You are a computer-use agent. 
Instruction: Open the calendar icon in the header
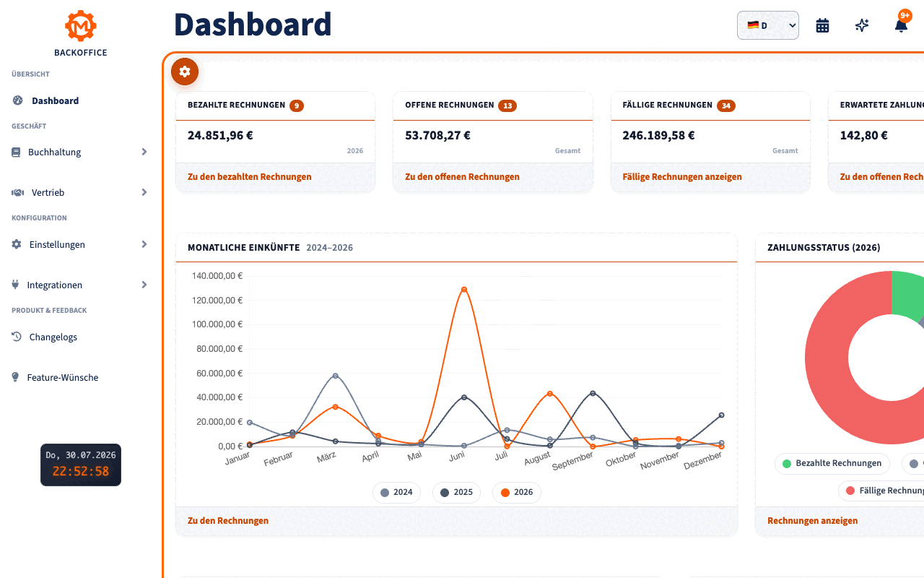click(x=822, y=25)
